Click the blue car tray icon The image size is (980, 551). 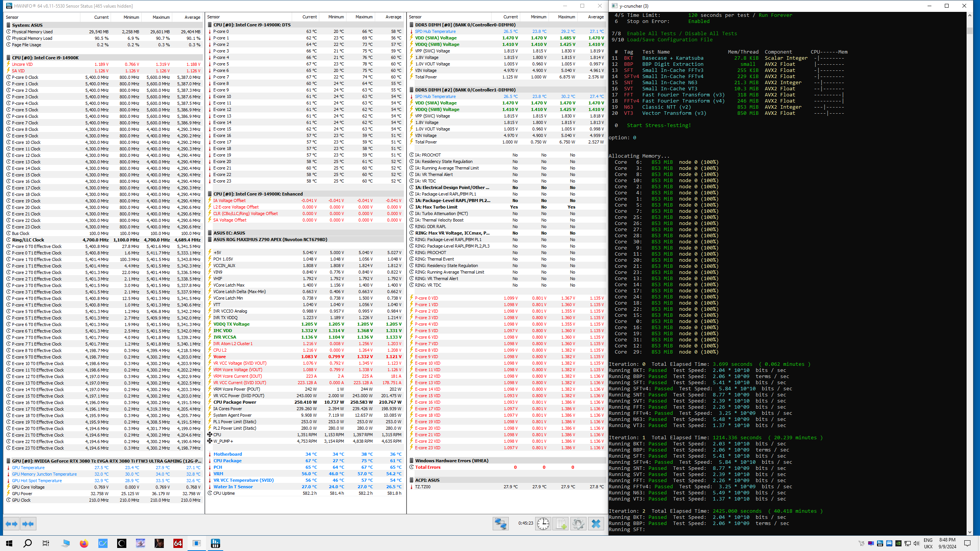tap(889, 543)
